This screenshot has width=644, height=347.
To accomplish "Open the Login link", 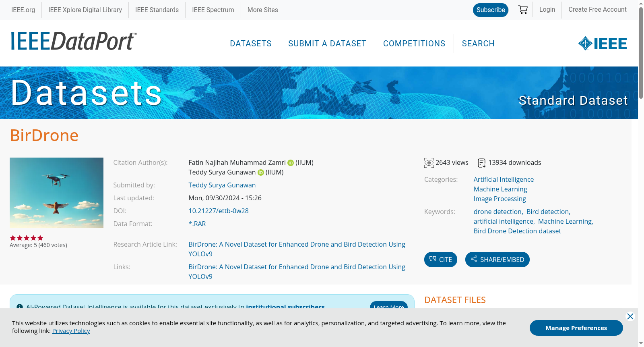I will 547,10.
